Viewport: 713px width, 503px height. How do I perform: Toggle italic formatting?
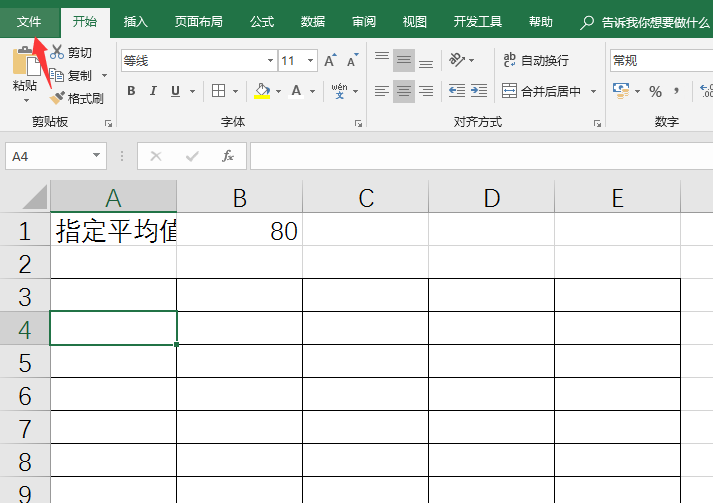click(153, 91)
